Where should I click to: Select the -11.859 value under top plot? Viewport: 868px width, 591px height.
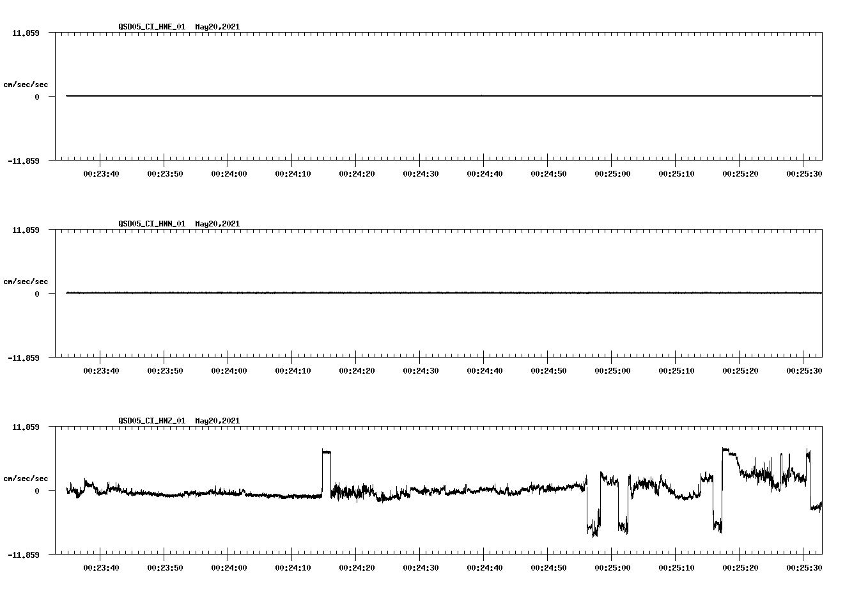(24, 160)
